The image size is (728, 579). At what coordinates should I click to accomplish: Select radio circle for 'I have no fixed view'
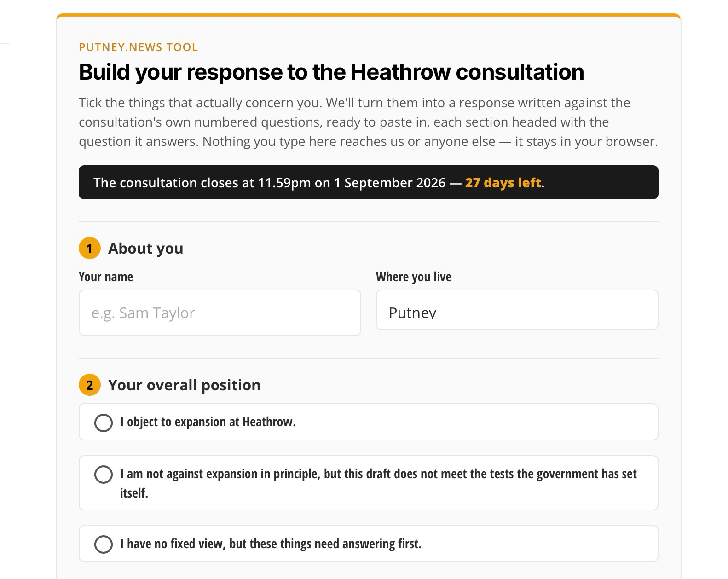tap(104, 544)
